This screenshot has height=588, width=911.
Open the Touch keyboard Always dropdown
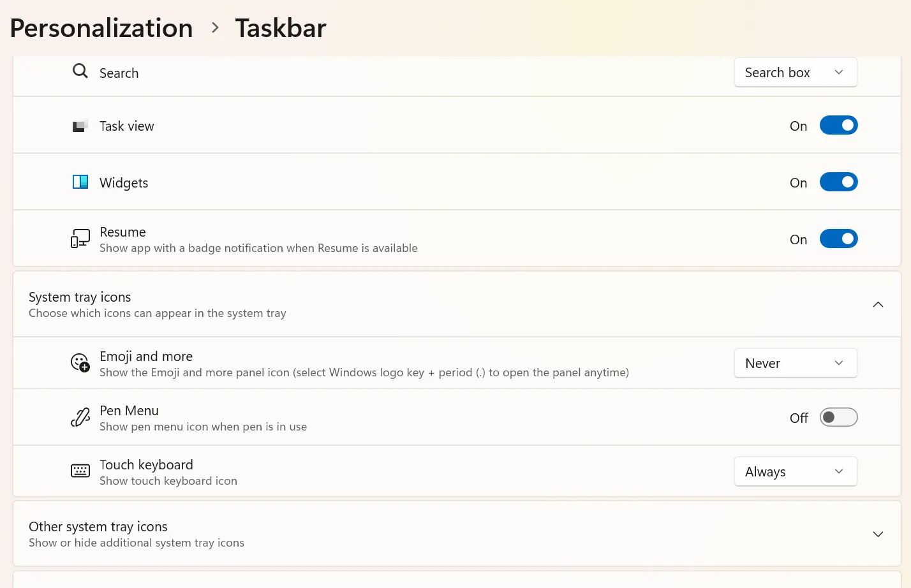click(x=796, y=472)
